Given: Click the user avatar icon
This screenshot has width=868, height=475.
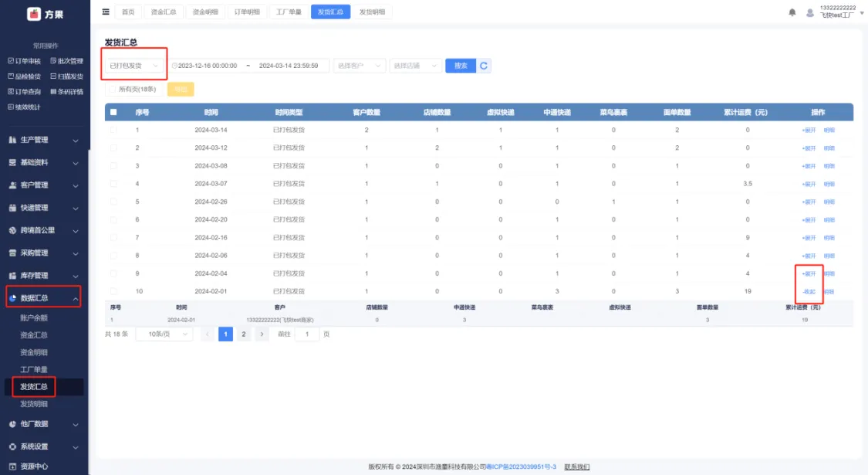Looking at the screenshot, I should pos(809,12).
